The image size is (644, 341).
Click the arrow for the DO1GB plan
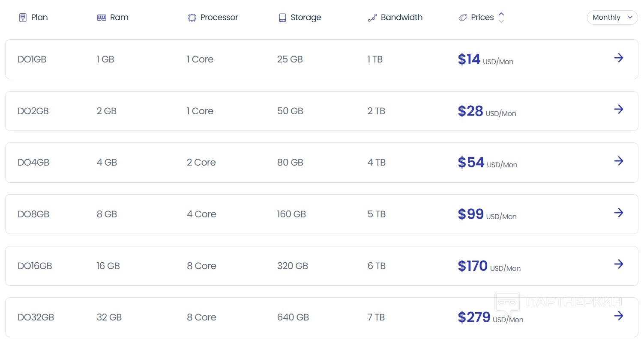click(618, 58)
